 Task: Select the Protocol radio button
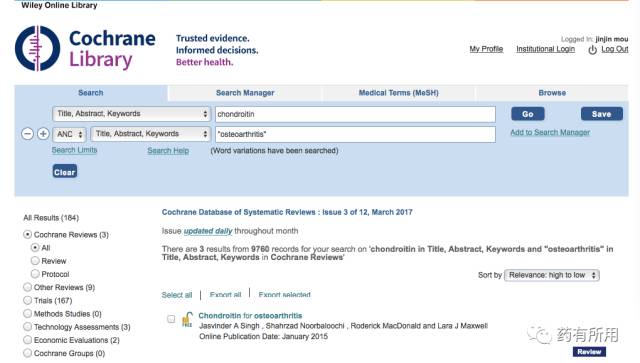coord(35,274)
